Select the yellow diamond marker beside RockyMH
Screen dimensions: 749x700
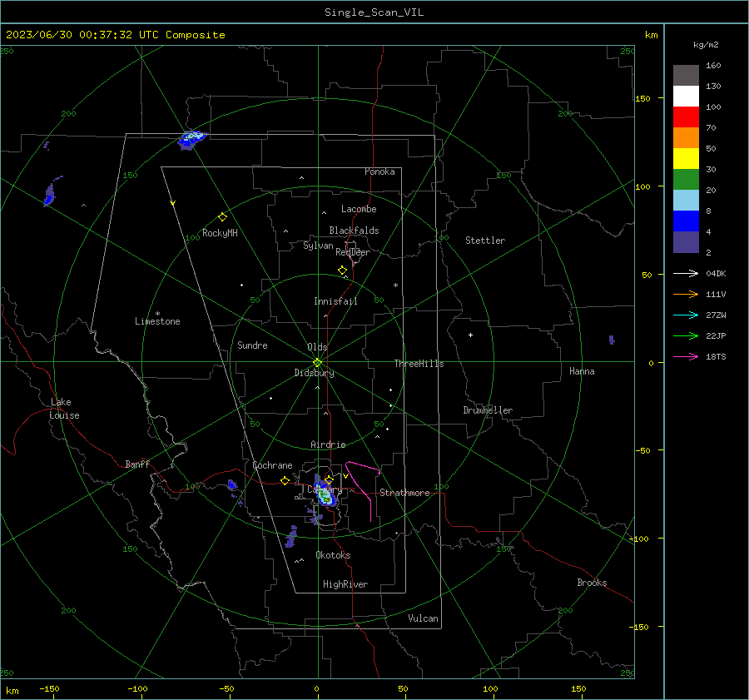pos(222,217)
